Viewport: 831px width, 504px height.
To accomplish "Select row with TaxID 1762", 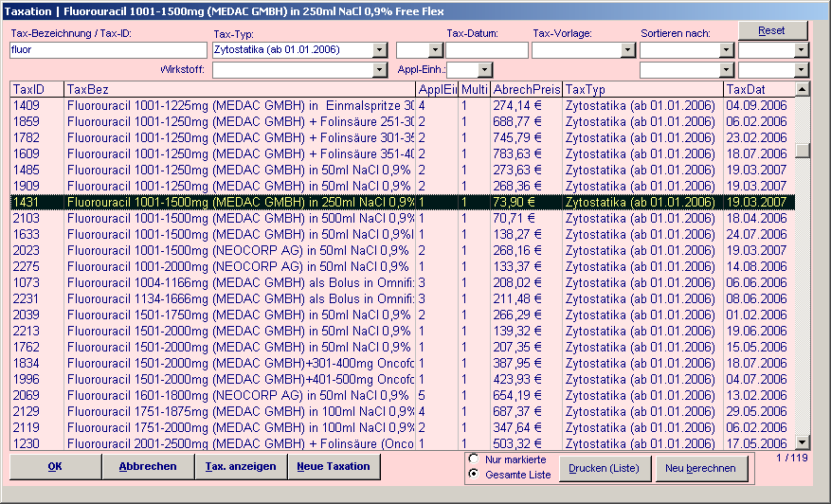I will [403, 347].
